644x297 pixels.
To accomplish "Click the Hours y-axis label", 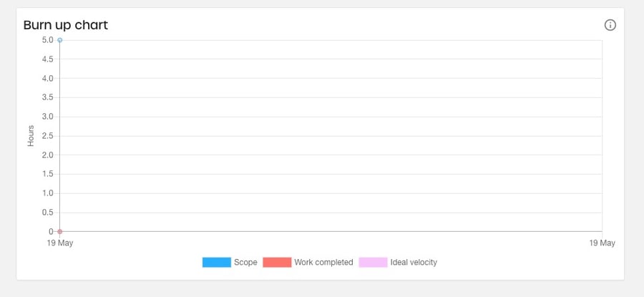I will 31,135.
